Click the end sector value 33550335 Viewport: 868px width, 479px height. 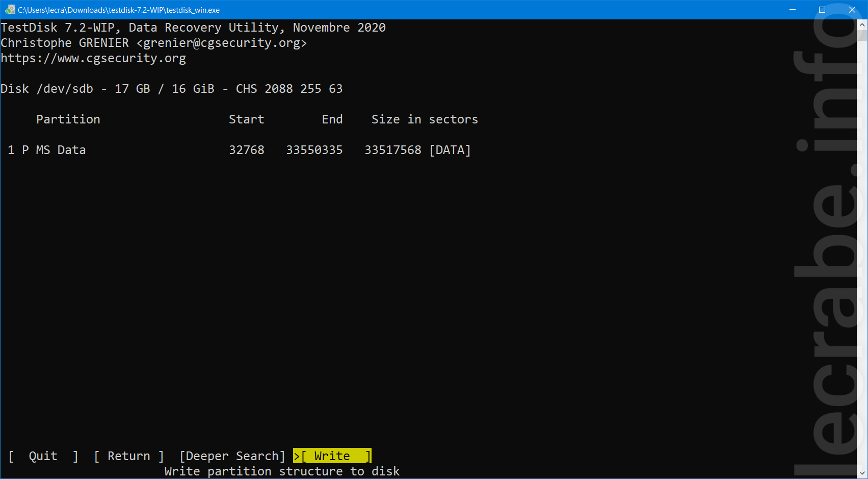(314, 150)
